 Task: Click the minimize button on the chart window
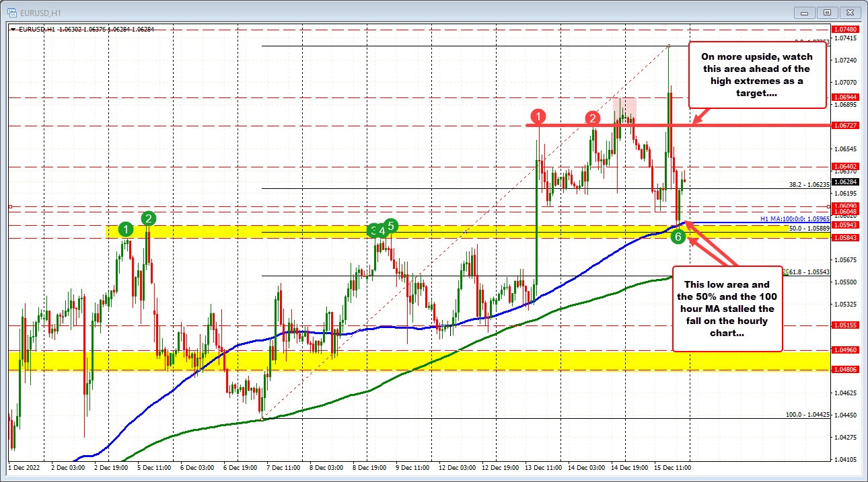click(803, 12)
